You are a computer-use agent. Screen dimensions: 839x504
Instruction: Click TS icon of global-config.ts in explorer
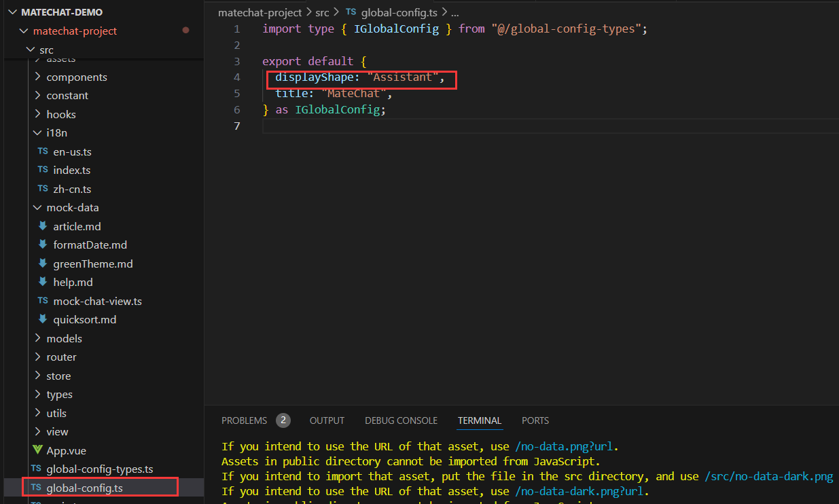click(36, 488)
